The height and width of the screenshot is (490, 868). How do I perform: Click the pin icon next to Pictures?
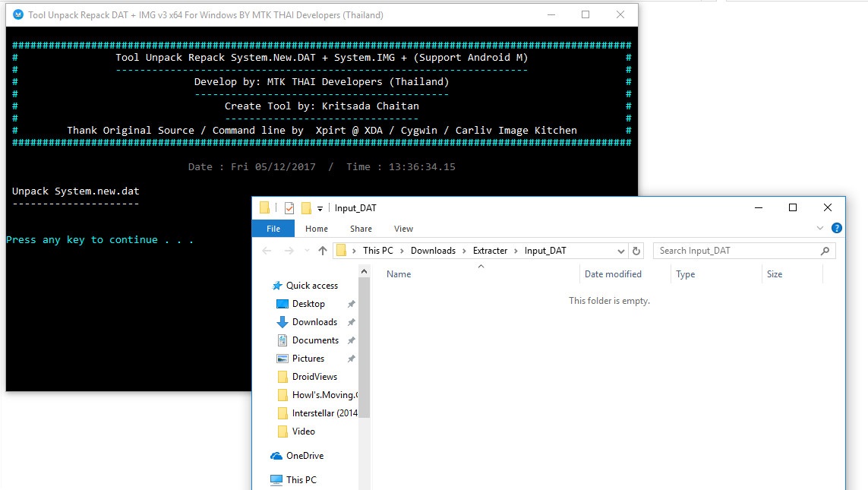coord(351,359)
